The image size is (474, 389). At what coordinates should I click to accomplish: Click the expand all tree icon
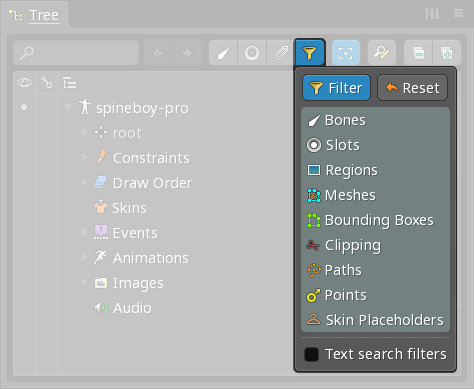pos(447,53)
